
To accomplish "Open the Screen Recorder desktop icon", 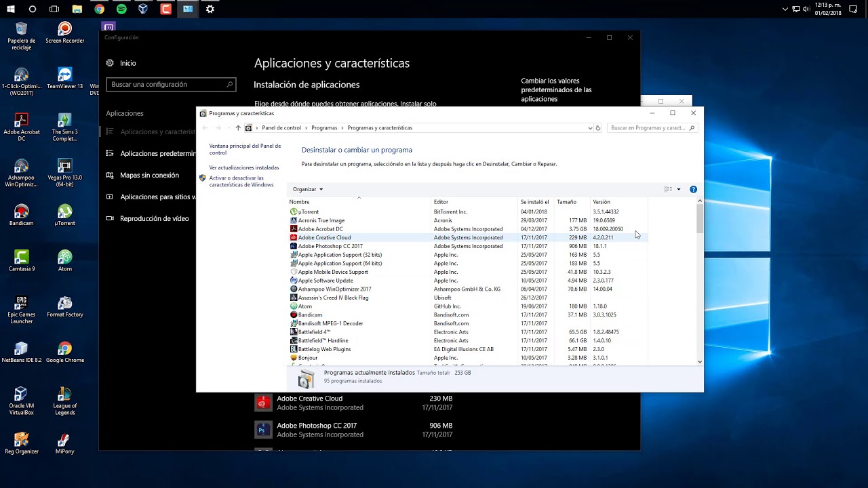I will 64,33.
